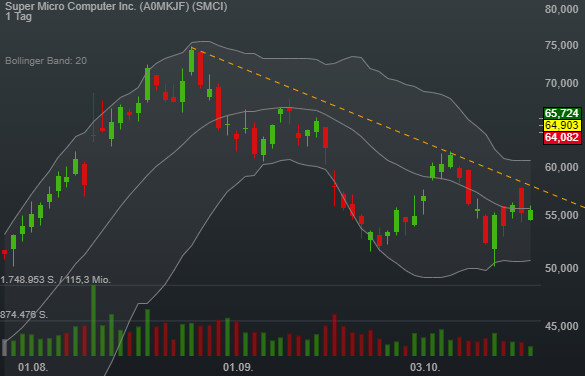Image resolution: width=585 pixels, height=376 pixels.
Task: Click the 75,000 price axis label
Action: coord(561,46)
